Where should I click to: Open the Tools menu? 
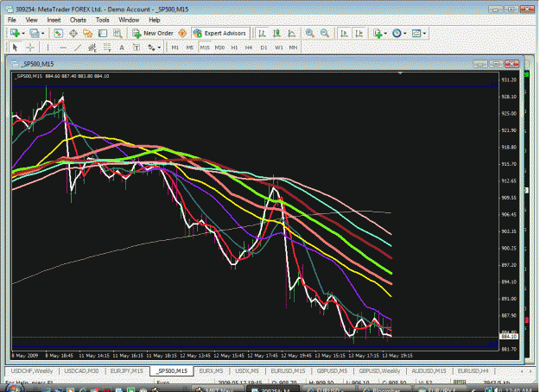[x=102, y=20]
